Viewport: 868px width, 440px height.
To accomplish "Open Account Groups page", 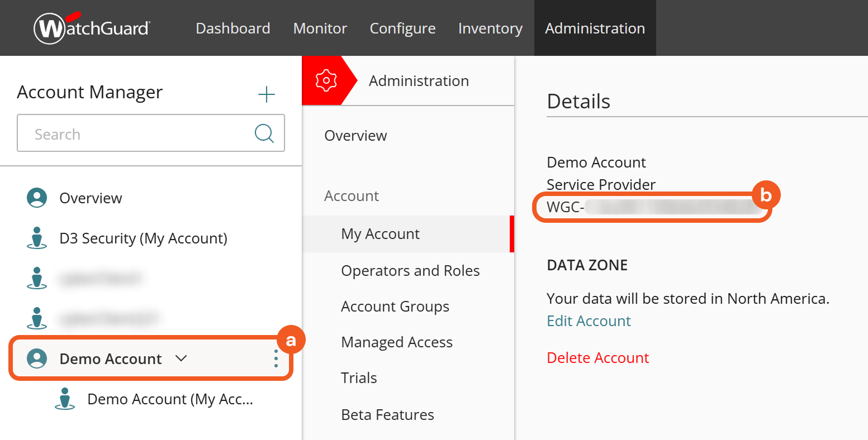I will click(x=395, y=307).
